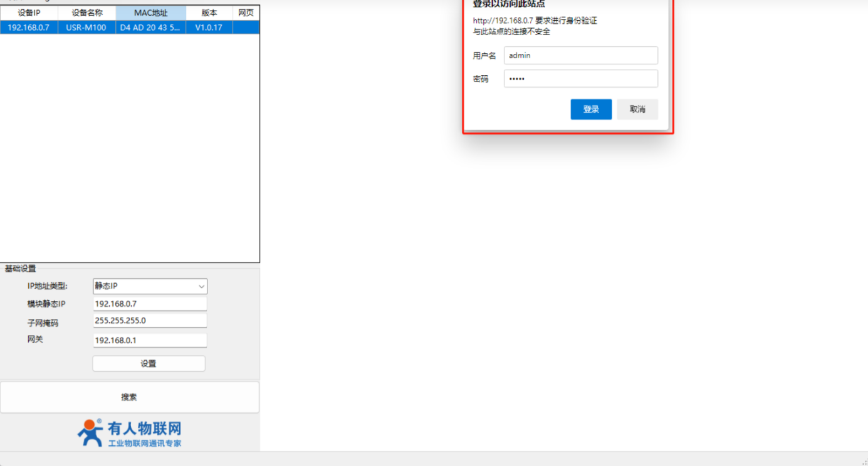
Task: Sort by 设备名称 column header
Action: pos(86,13)
